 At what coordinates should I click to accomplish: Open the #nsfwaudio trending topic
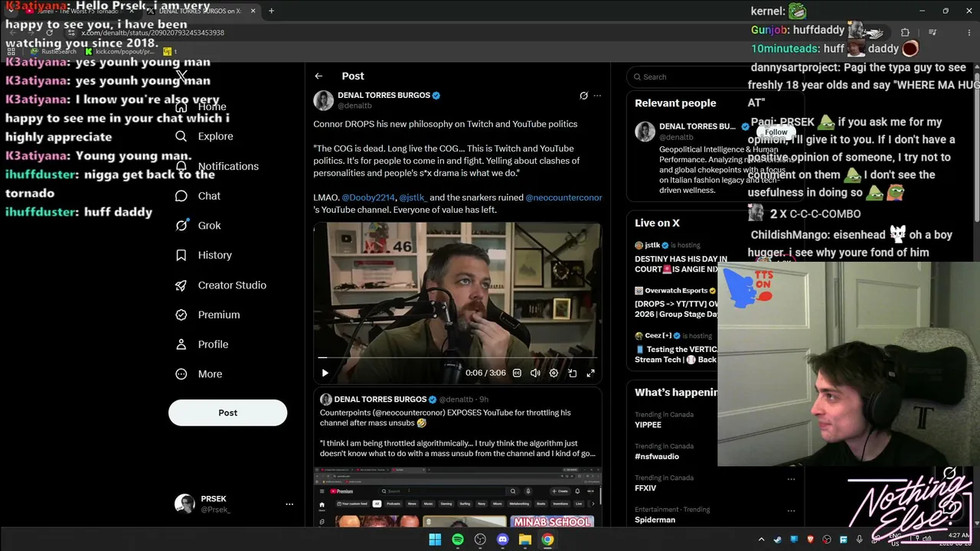click(x=657, y=457)
